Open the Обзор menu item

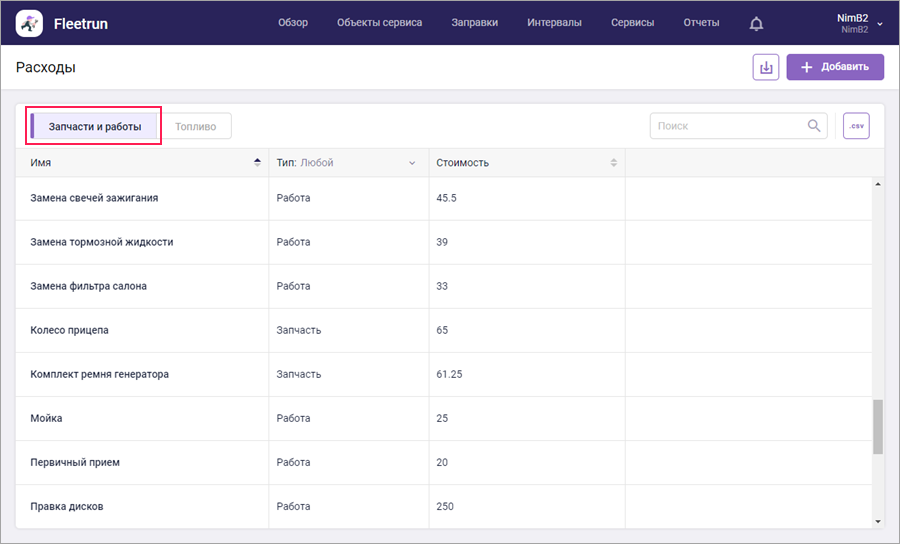pos(293,23)
